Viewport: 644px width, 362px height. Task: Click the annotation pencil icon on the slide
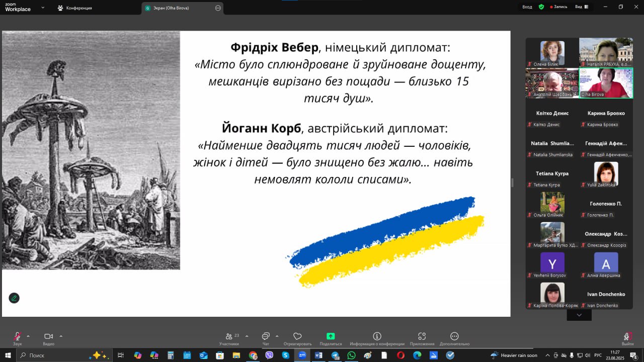[x=14, y=298]
